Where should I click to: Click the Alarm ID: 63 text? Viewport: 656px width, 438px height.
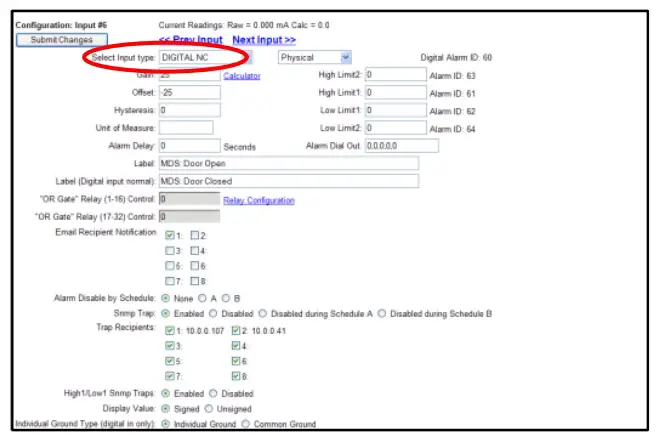click(453, 76)
